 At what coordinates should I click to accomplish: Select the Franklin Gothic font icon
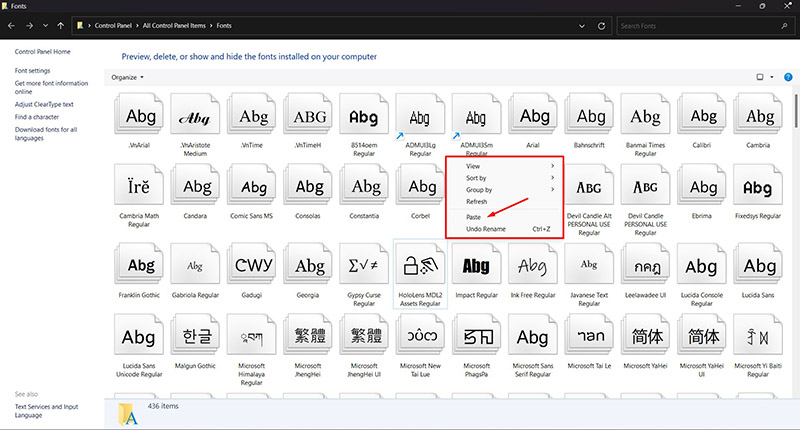pos(139,263)
